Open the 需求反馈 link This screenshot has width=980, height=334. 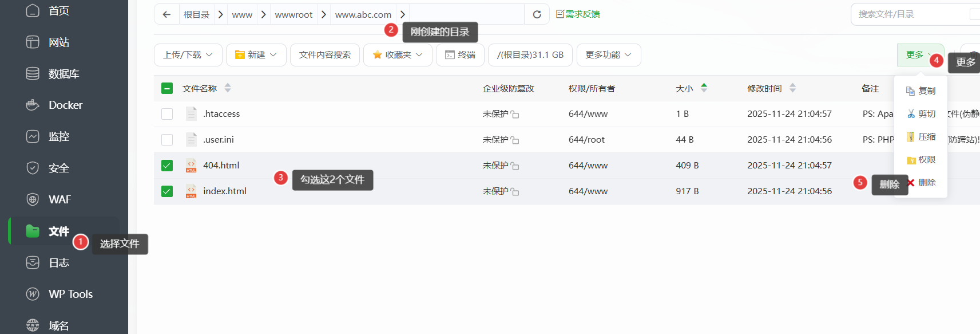click(578, 14)
